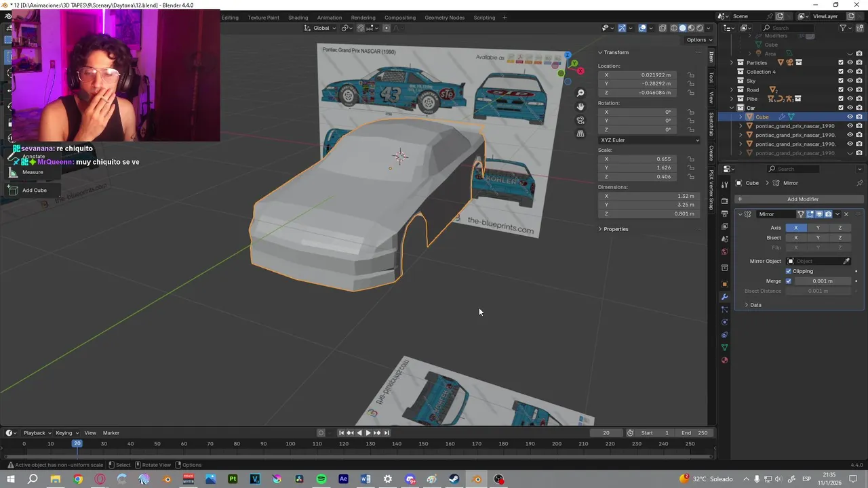Open the Object properties orange square tab
Image resolution: width=868 pixels, height=488 pixels.
(x=725, y=284)
